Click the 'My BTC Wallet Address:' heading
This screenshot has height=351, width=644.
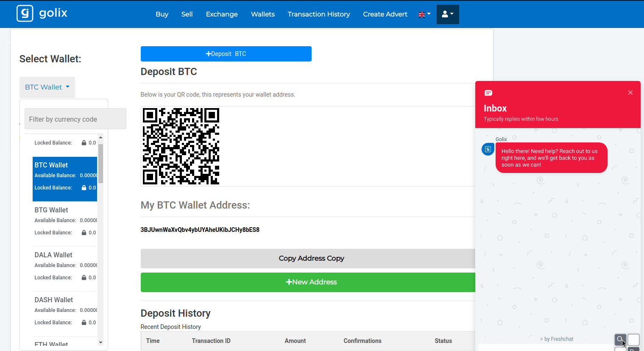coord(195,205)
